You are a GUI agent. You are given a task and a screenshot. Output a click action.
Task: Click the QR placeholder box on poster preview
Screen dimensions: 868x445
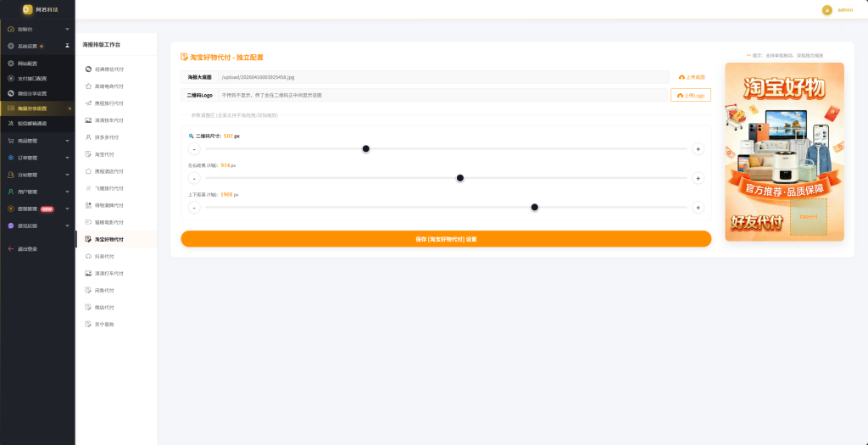808,217
